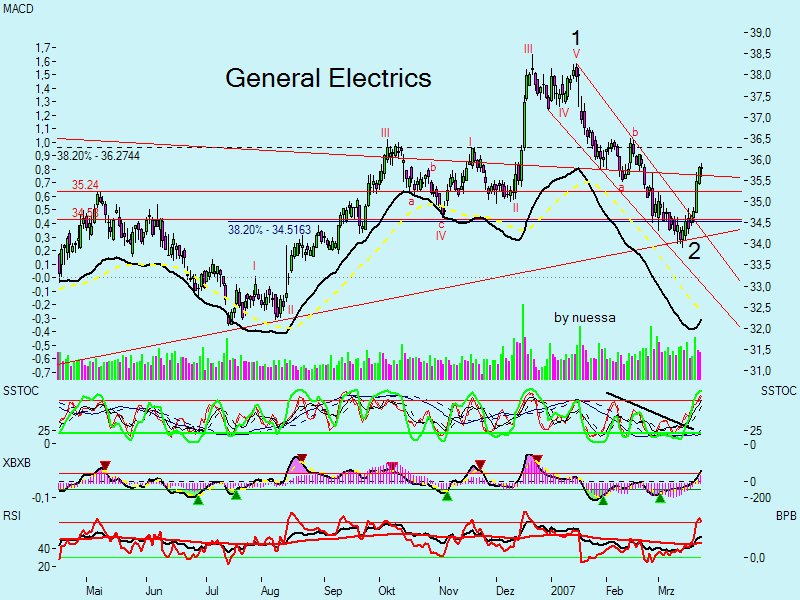
Task: Select the 38,0 price axis value
Action: click(x=760, y=75)
